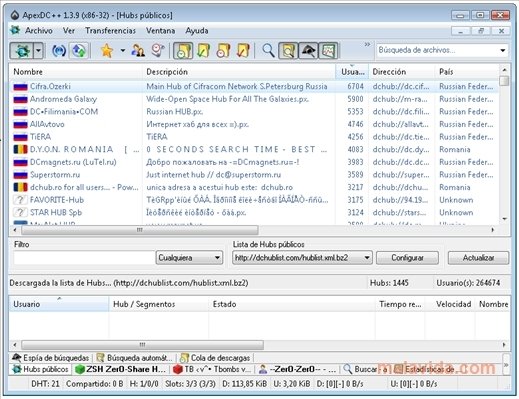
Task: Open the Archivo menu
Action: pyautogui.click(x=39, y=31)
